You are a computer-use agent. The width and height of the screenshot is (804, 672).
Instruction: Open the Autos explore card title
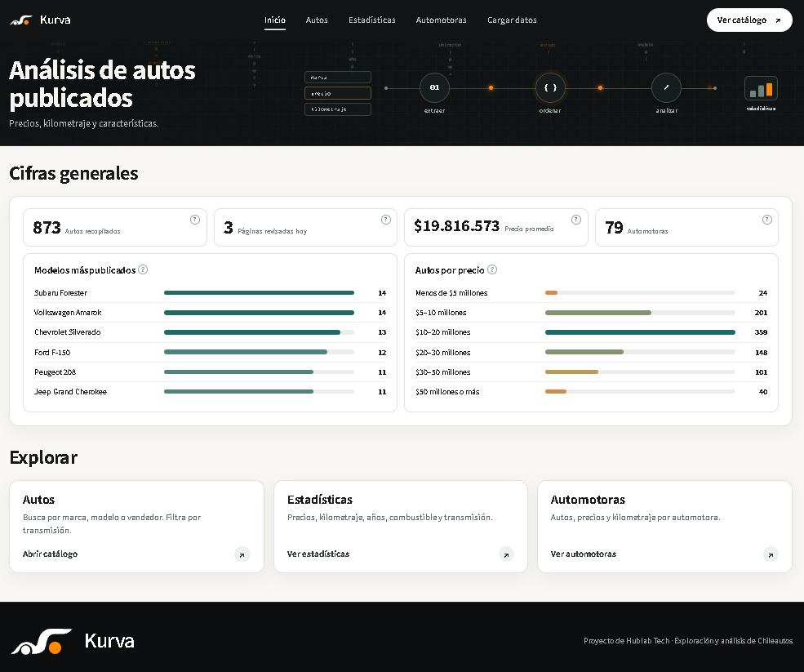click(38, 500)
